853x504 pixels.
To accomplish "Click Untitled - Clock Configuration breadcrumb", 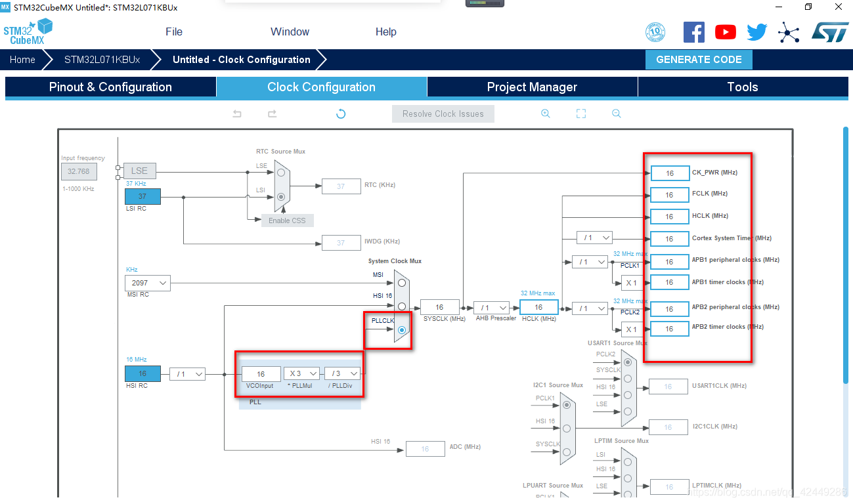I will (242, 59).
